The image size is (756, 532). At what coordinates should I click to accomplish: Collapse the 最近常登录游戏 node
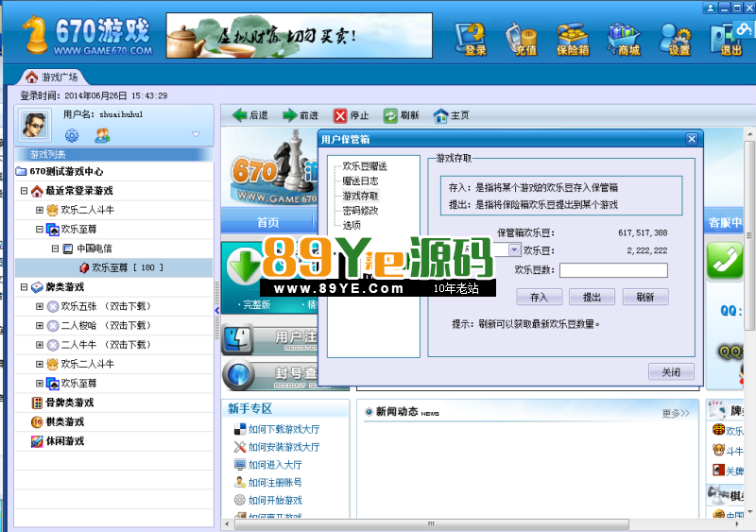24,191
